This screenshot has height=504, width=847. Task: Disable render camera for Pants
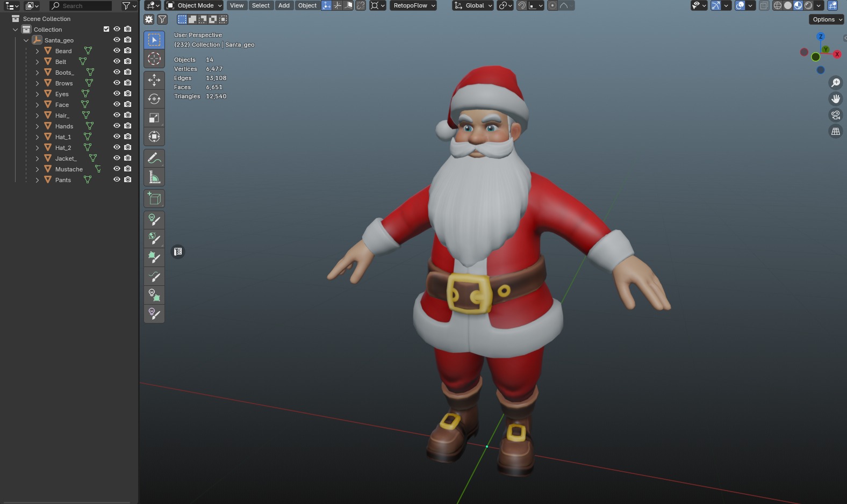click(128, 179)
